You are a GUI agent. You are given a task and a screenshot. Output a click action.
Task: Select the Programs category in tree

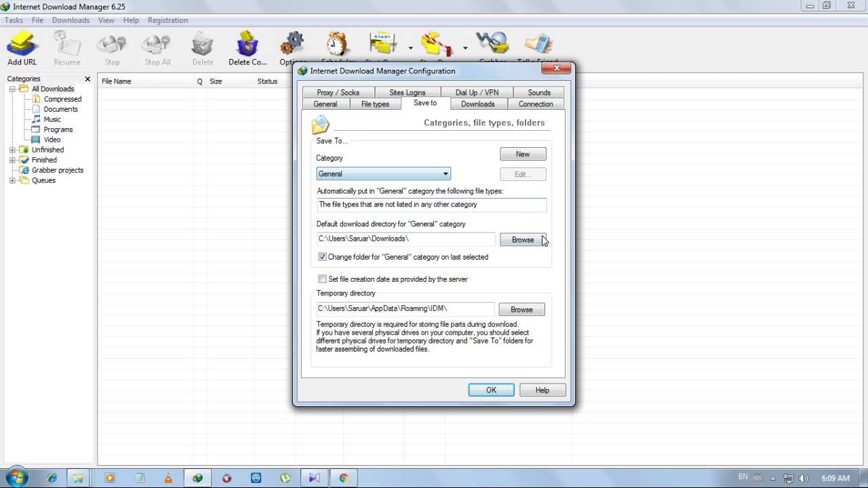58,129
